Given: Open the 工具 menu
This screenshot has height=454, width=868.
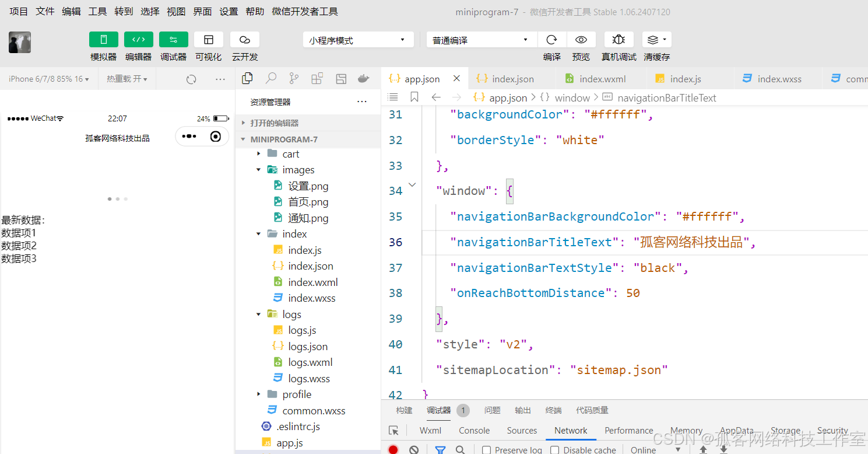Looking at the screenshot, I should point(97,11).
